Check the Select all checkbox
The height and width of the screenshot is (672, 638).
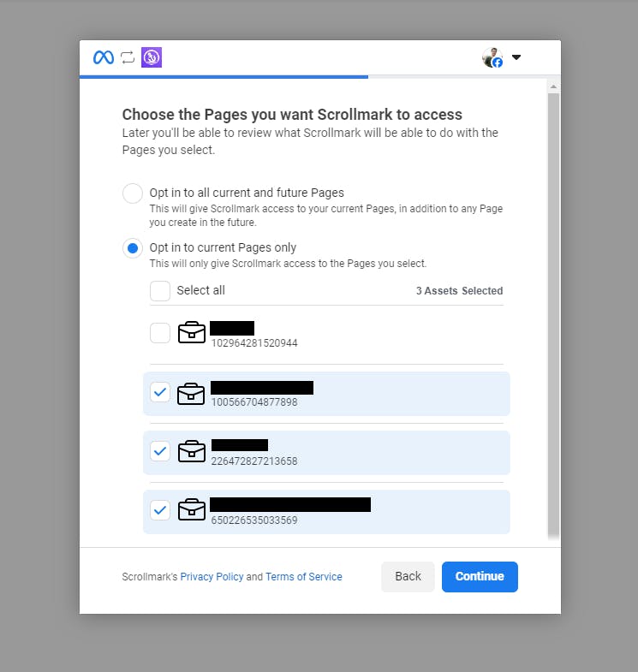tap(160, 291)
